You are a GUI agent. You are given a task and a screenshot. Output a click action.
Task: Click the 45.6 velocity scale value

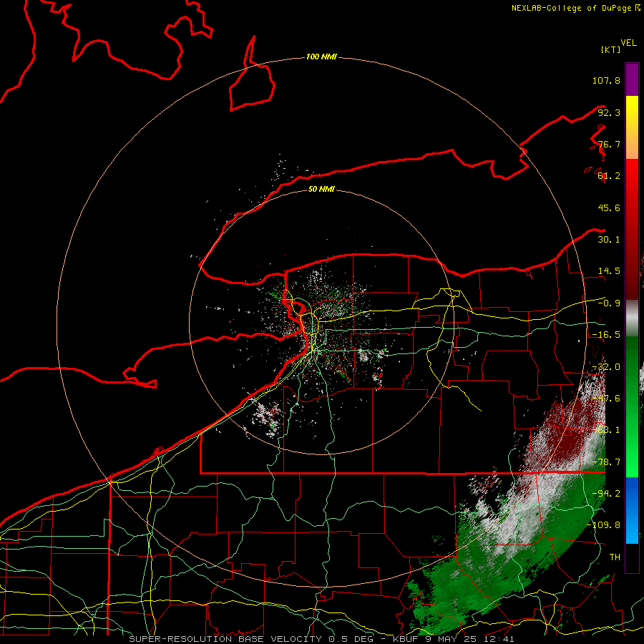[609, 208]
